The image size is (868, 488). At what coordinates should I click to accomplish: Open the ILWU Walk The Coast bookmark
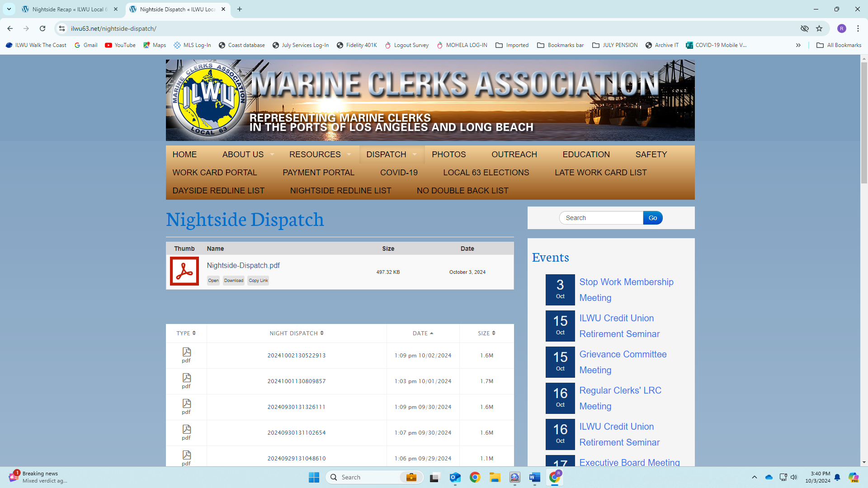pyautogui.click(x=36, y=45)
